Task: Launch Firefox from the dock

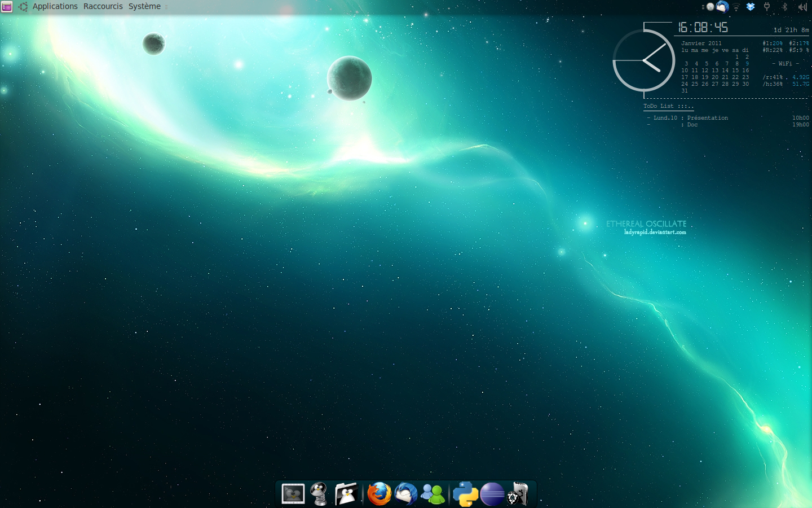Action: point(379,494)
